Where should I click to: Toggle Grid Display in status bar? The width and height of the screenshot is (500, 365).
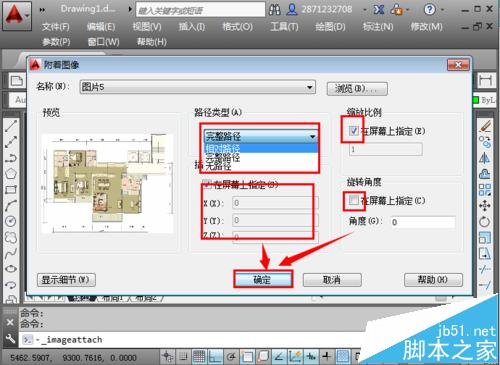tap(199, 357)
